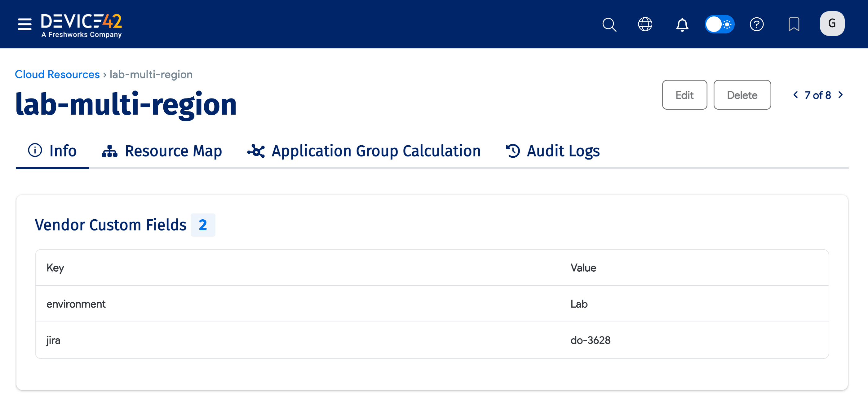Open the Resource Map tab
Screen dimensions: 868x399
pyautogui.click(x=162, y=151)
